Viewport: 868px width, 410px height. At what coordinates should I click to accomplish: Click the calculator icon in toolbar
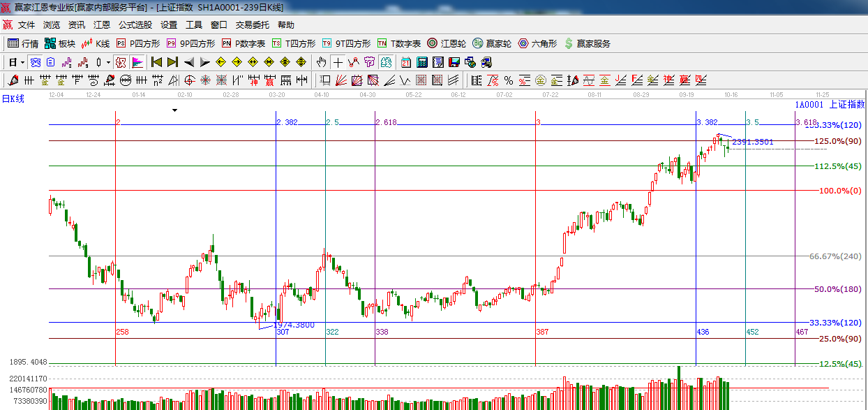422,62
